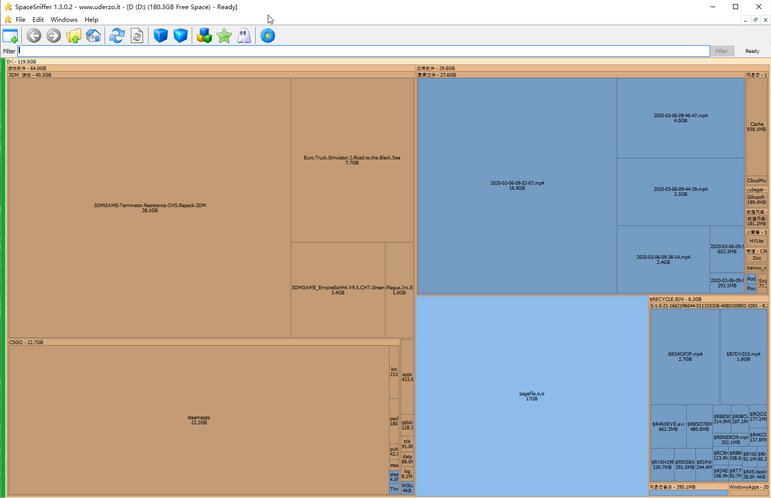The image size is (771, 498).
Task: Select the Cache 938.1MB block
Action: pos(757,126)
